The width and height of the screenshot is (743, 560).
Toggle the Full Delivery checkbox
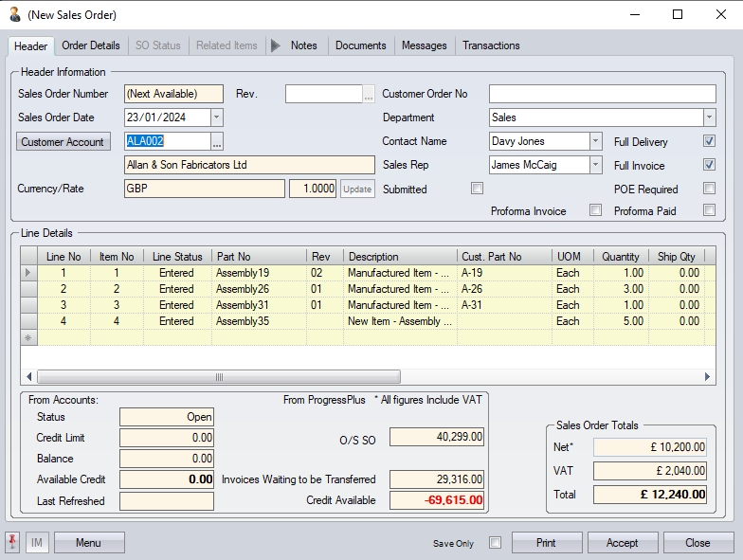[x=709, y=142]
